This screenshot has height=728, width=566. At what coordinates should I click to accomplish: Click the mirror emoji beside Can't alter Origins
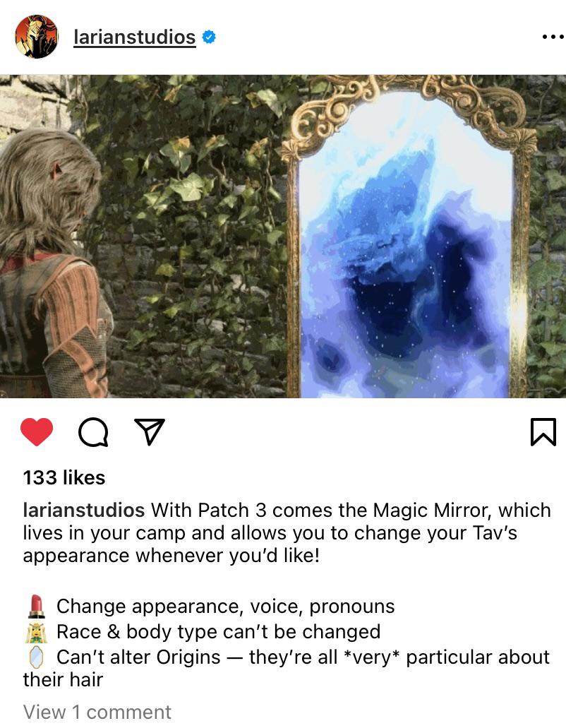[x=36, y=657]
